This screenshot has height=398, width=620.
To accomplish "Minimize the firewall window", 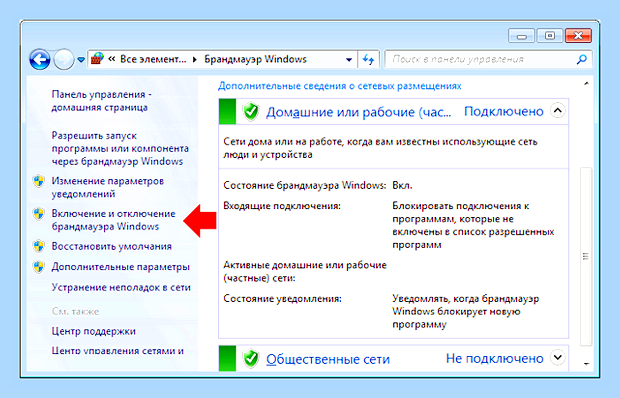I will [x=521, y=36].
